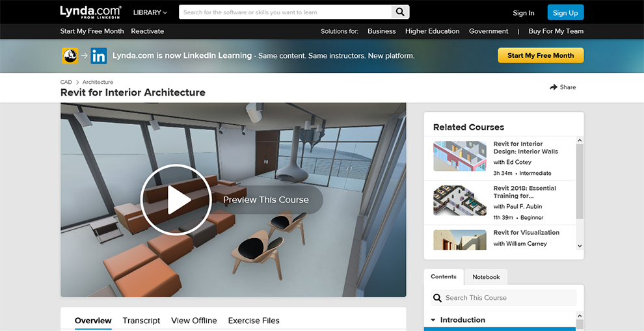
Task: Collapse the Introduction section
Action: (433, 320)
